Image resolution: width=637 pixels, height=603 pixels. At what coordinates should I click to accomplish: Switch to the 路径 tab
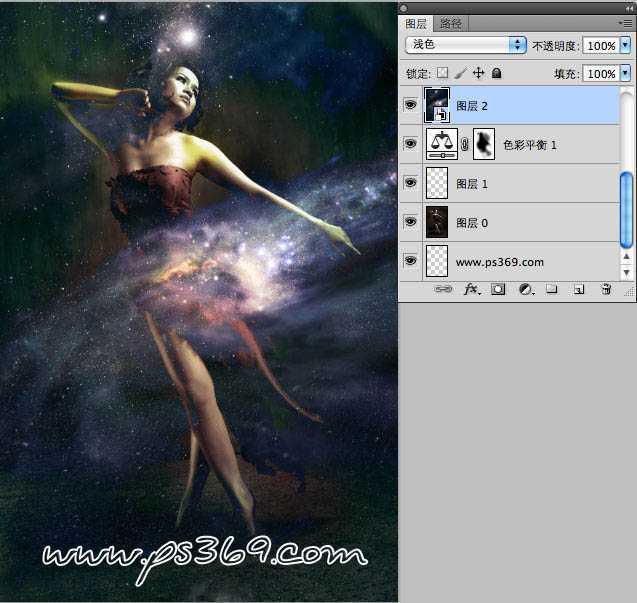[451, 24]
